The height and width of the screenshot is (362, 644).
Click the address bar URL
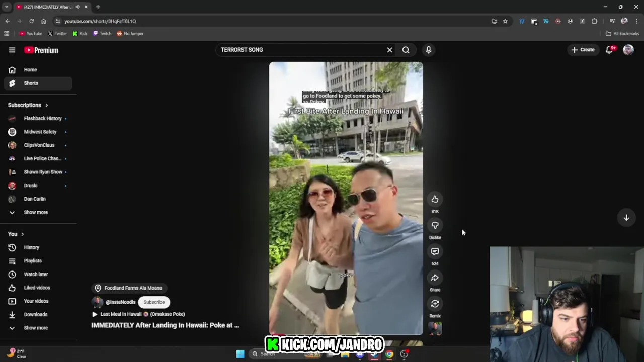tap(100, 21)
